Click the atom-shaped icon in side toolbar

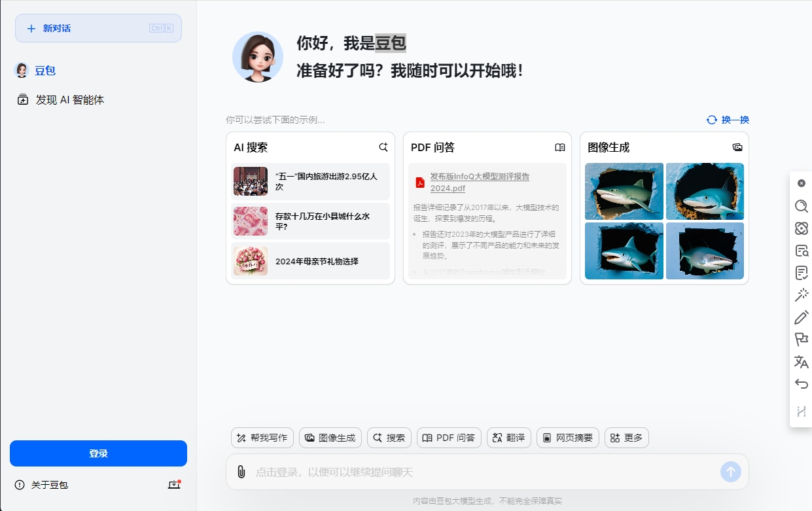pyautogui.click(x=802, y=228)
